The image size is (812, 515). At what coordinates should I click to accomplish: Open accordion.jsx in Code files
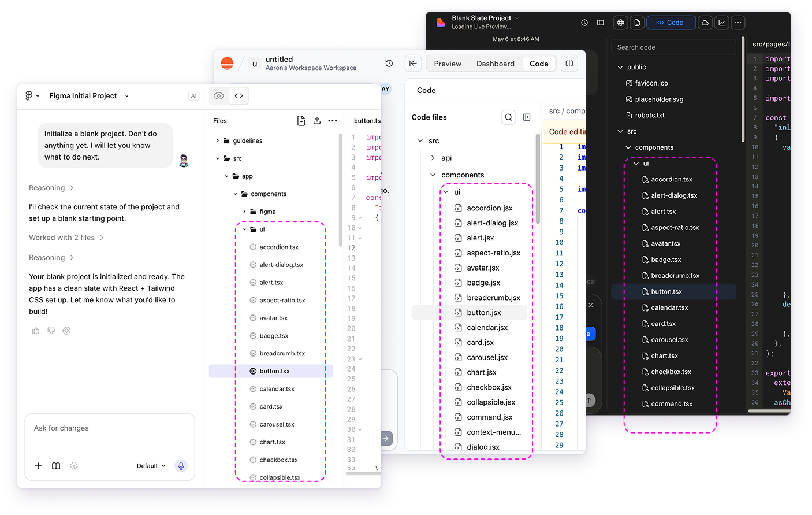point(484,208)
